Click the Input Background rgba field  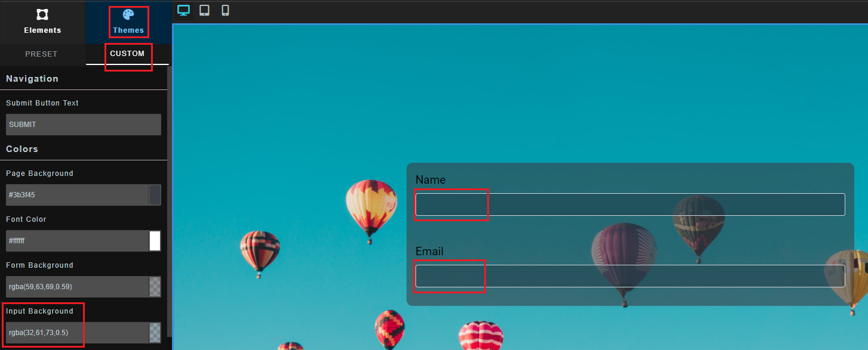click(77, 333)
